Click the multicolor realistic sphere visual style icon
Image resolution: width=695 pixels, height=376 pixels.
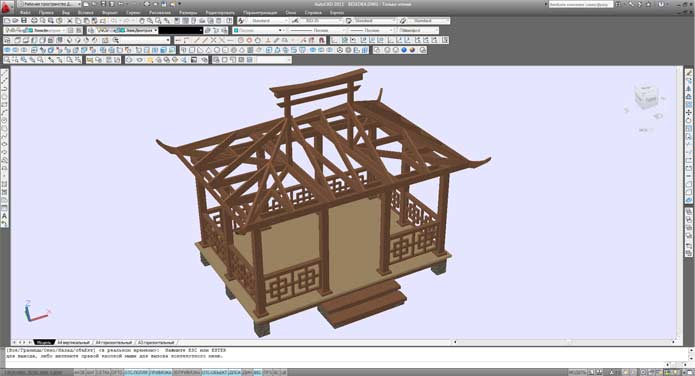(413, 50)
